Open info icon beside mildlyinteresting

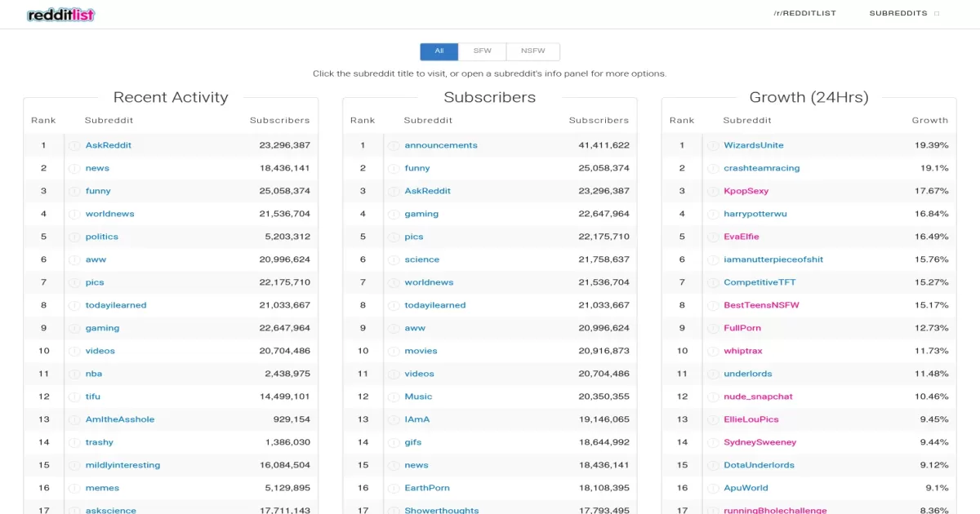pyautogui.click(x=73, y=465)
